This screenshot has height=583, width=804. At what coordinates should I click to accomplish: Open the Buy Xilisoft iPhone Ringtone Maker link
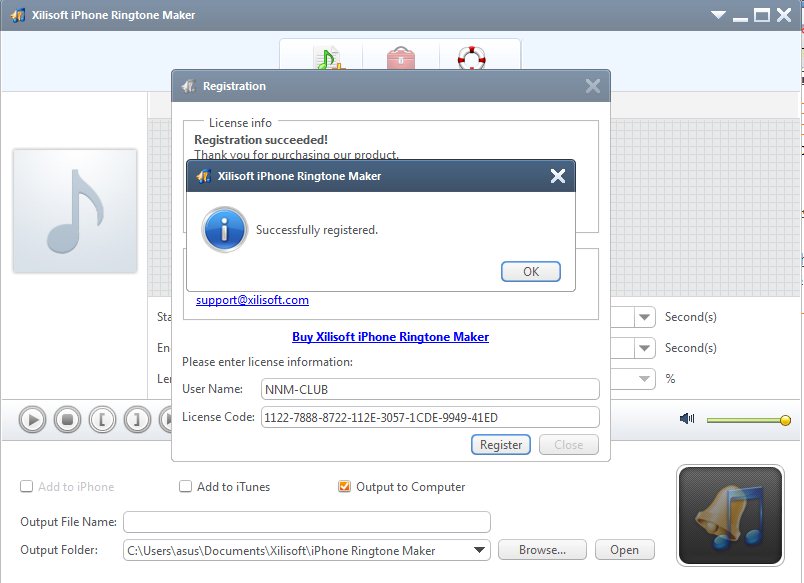390,337
